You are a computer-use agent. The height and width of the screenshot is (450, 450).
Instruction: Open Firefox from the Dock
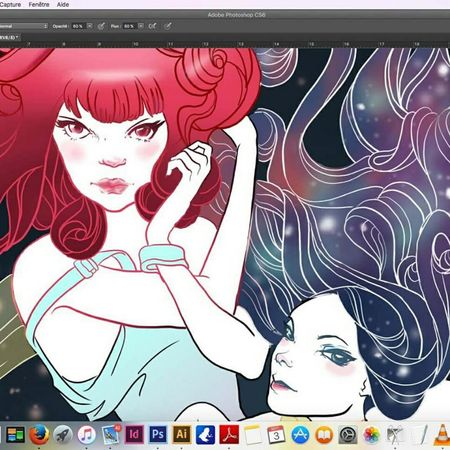[39, 435]
